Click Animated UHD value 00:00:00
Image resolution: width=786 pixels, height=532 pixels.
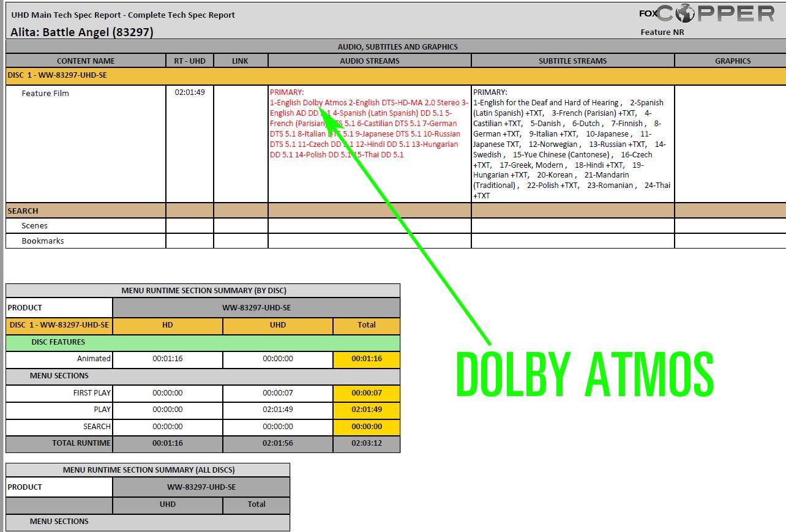(278, 359)
